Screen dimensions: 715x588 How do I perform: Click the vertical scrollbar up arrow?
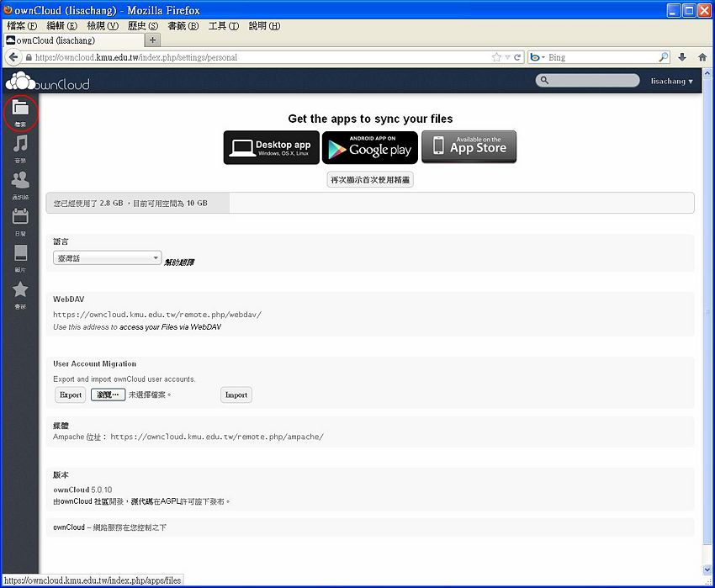(707, 73)
